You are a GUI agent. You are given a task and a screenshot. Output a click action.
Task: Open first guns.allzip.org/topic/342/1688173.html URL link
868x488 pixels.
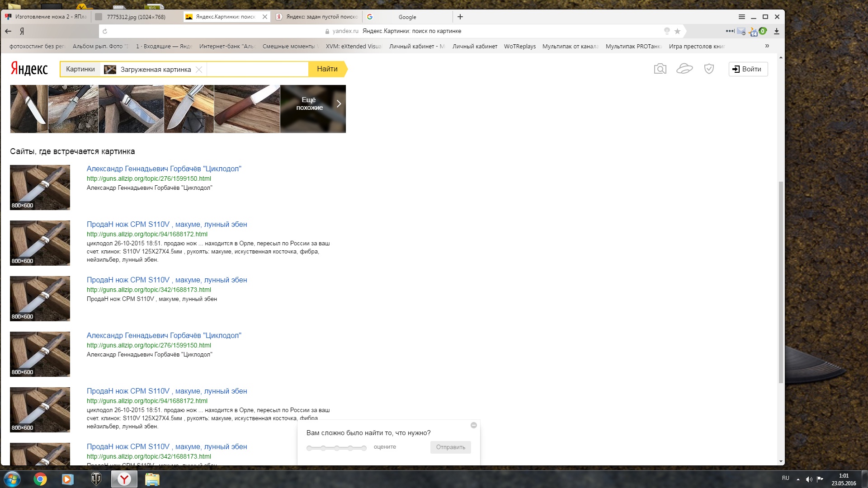149,290
